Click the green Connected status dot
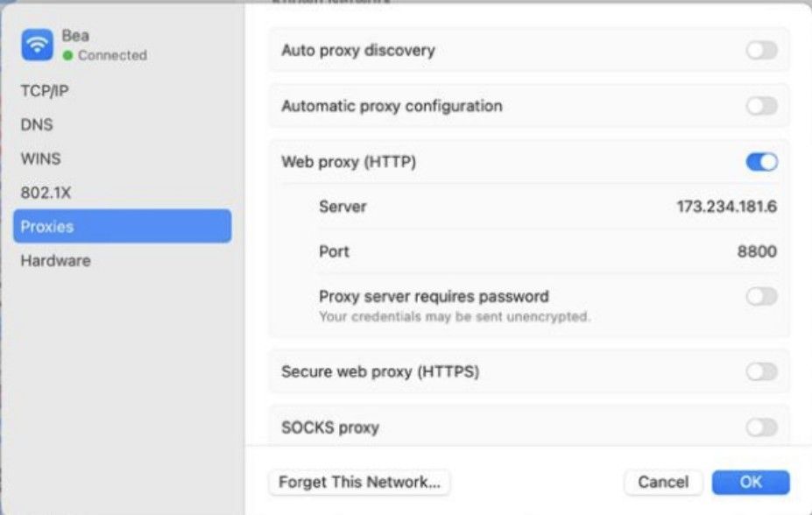 click(x=67, y=55)
